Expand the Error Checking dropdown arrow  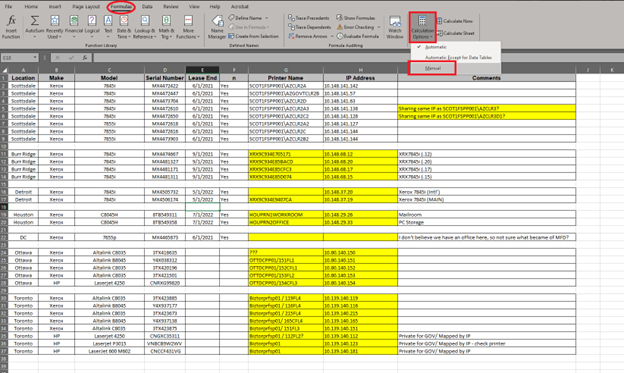coord(378,27)
